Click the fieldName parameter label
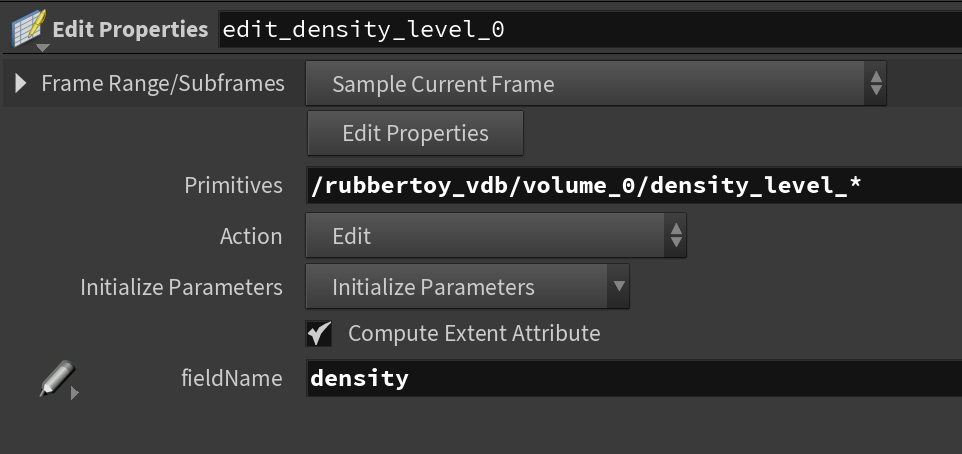 (231, 378)
